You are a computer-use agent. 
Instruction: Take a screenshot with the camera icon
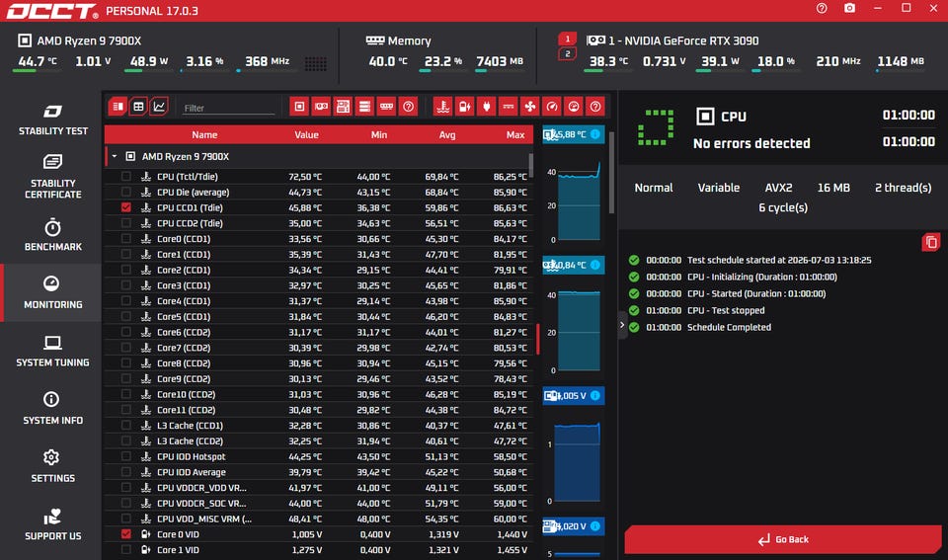[849, 9]
